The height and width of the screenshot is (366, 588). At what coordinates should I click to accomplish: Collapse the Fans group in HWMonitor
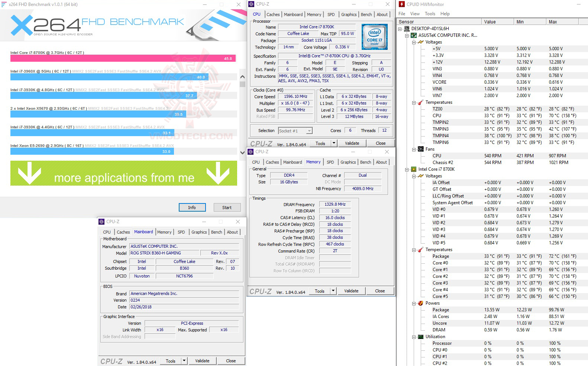(x=414, y=149)
